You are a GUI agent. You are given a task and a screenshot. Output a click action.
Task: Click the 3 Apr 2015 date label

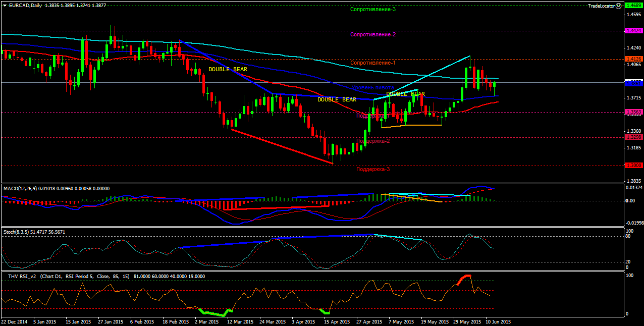(303, 321)
